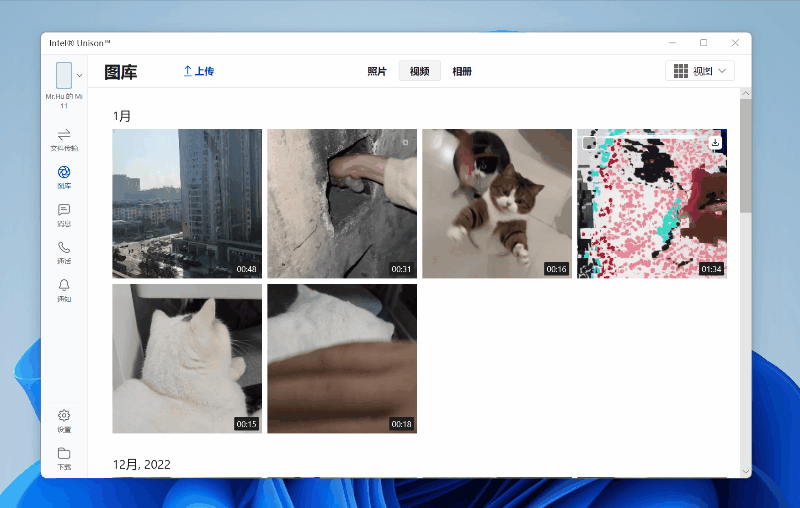Close the Intel Unison window

pyautogui.click(x=735, y=43)
